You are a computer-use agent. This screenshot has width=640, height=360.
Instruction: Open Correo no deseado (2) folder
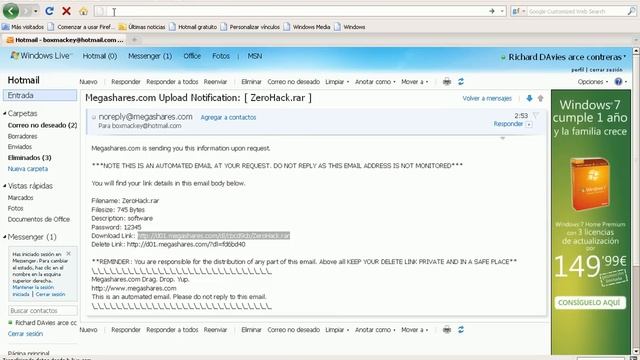click(42, 125)
